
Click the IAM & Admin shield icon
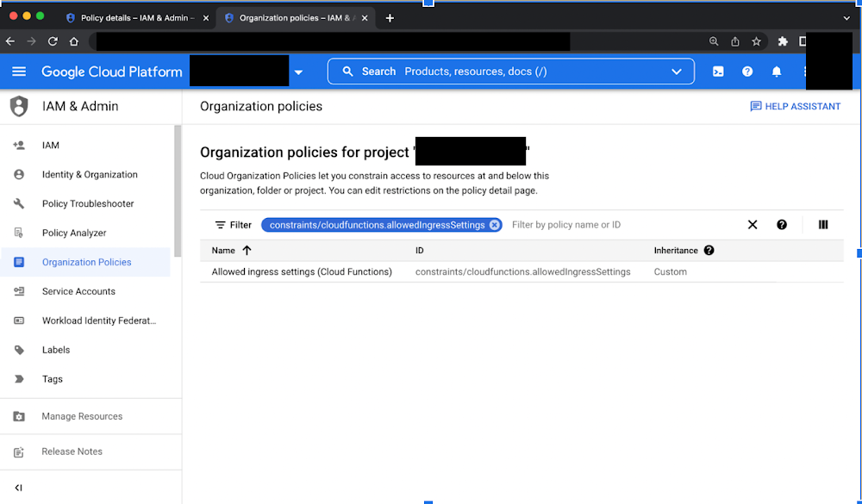coord(19,106)
